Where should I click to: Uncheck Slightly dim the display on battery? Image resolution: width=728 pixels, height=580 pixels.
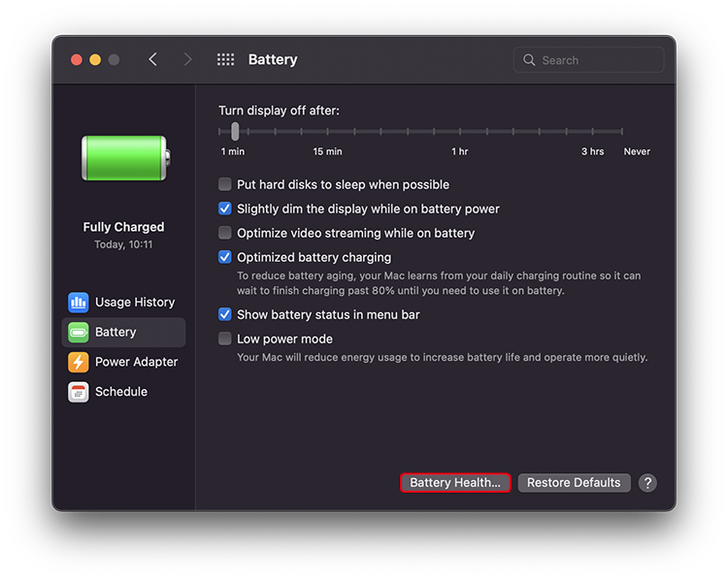225,209
